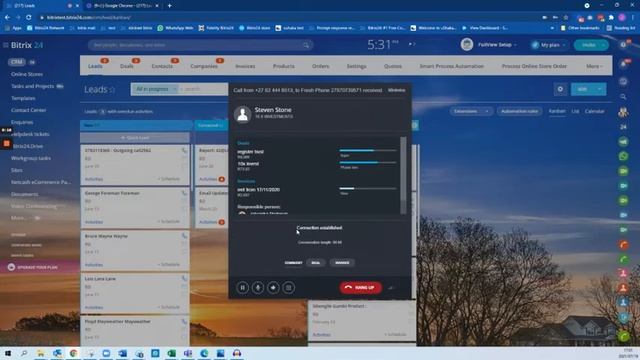640x360 pixels.
Task: Click the Add lead button
Action: 583,89
